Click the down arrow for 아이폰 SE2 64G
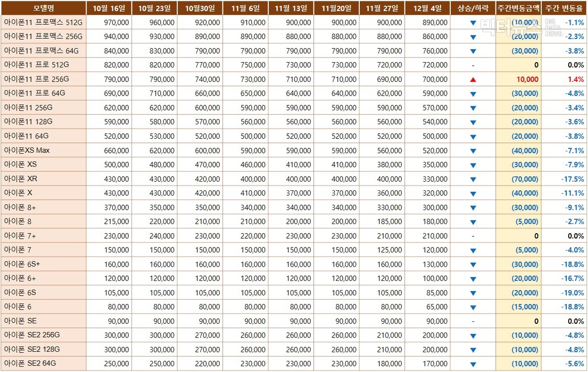 click(x=473, y=365)
